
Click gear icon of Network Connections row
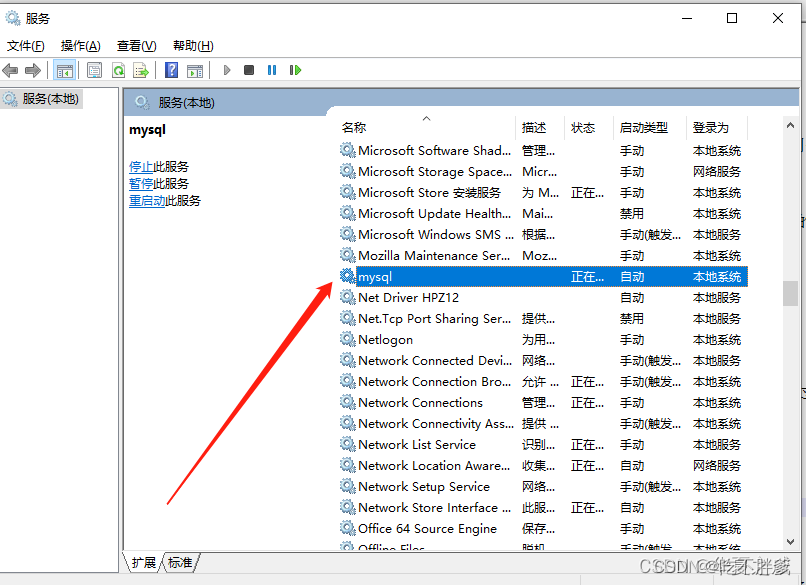[348, 402]
